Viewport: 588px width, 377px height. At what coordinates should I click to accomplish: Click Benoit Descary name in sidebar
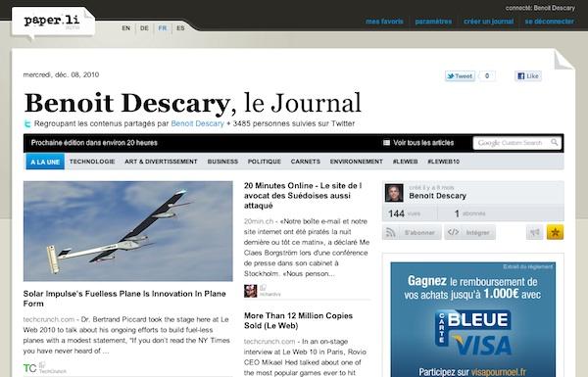[x=438, y=196]
